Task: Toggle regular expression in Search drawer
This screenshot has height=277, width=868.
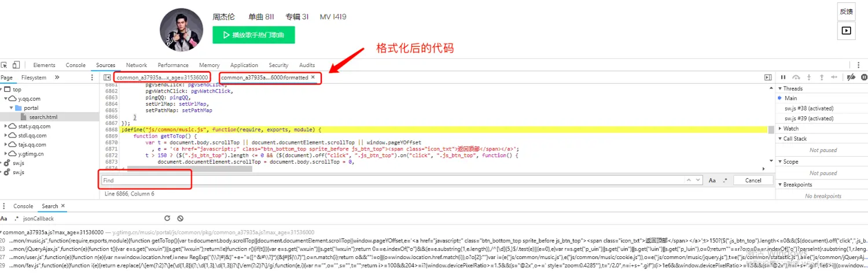Action: click(x=16, y=219)
